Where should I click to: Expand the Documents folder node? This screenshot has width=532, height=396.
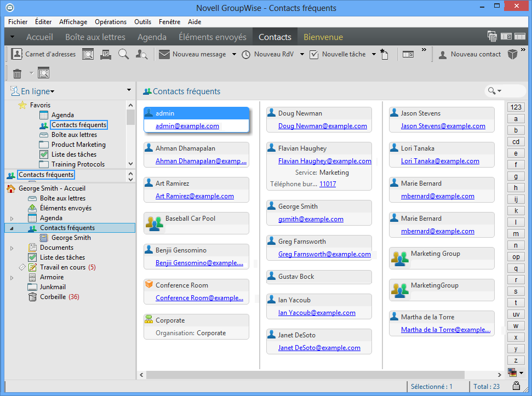point(12,248)
